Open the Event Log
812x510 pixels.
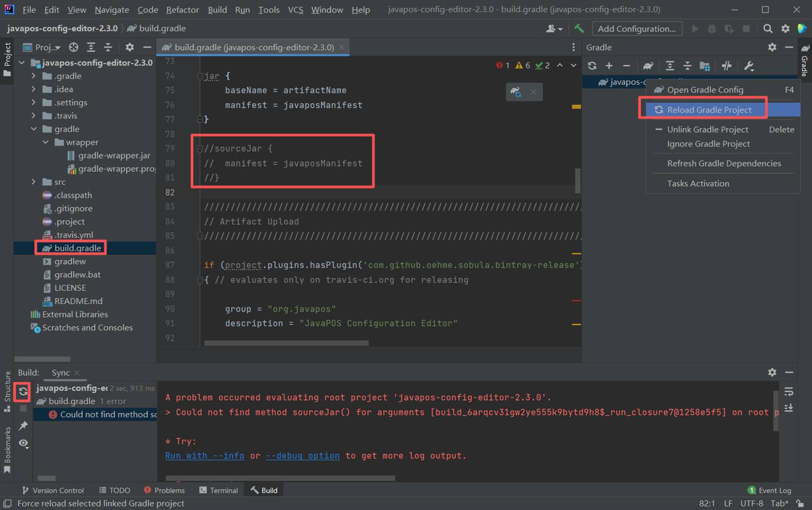coord(769,490)
